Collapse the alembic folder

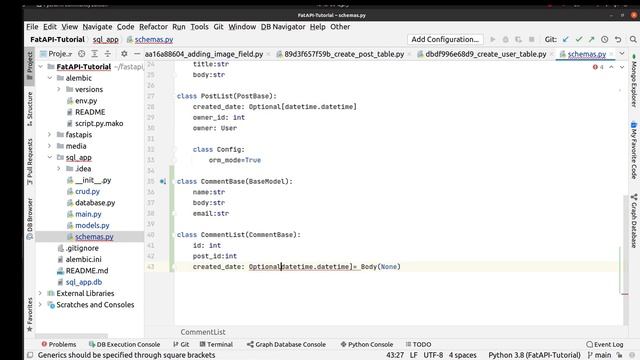click(x=50, y=78)
